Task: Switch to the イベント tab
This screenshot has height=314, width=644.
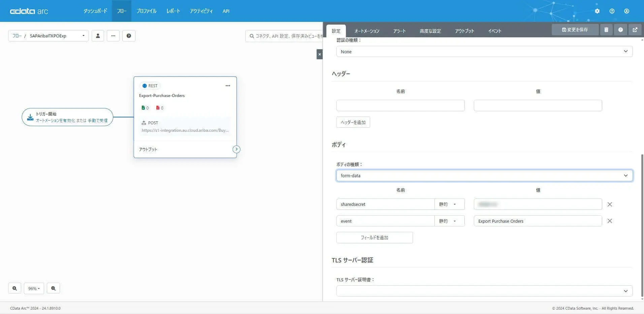Action: (x=495, y=31)
